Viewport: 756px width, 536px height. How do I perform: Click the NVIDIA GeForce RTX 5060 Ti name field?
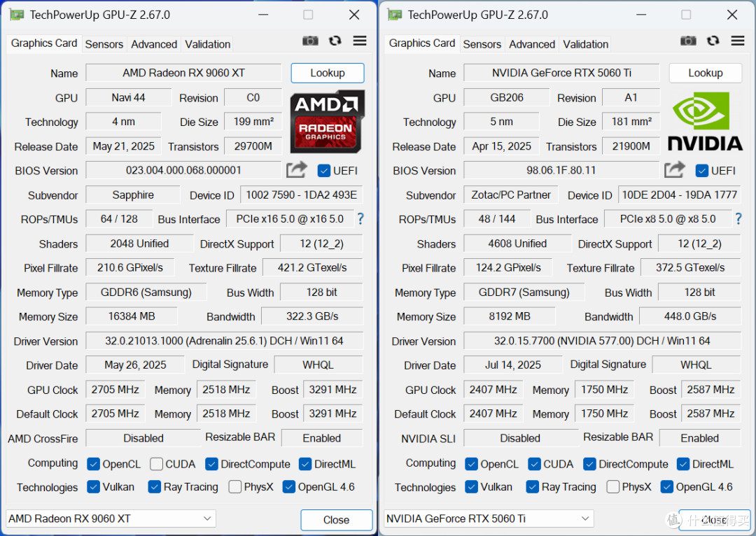tap(561, 73)
